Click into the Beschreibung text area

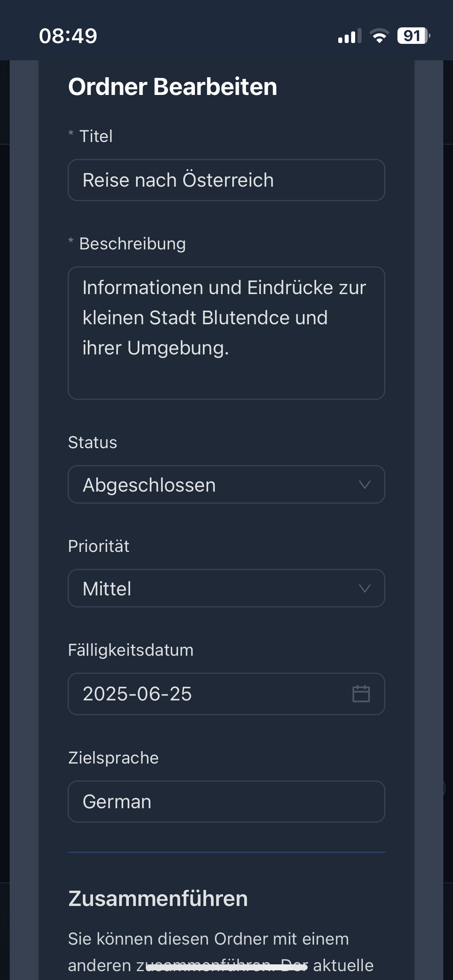click(x=226, y=333)
